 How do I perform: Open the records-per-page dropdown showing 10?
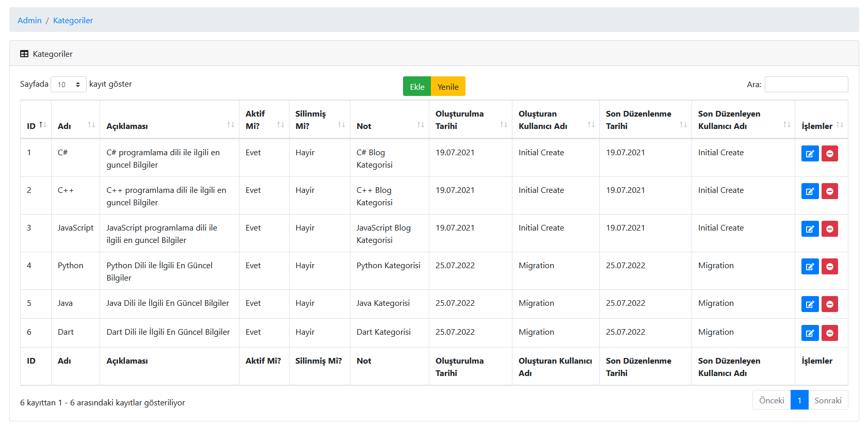[x=69, y=84]
